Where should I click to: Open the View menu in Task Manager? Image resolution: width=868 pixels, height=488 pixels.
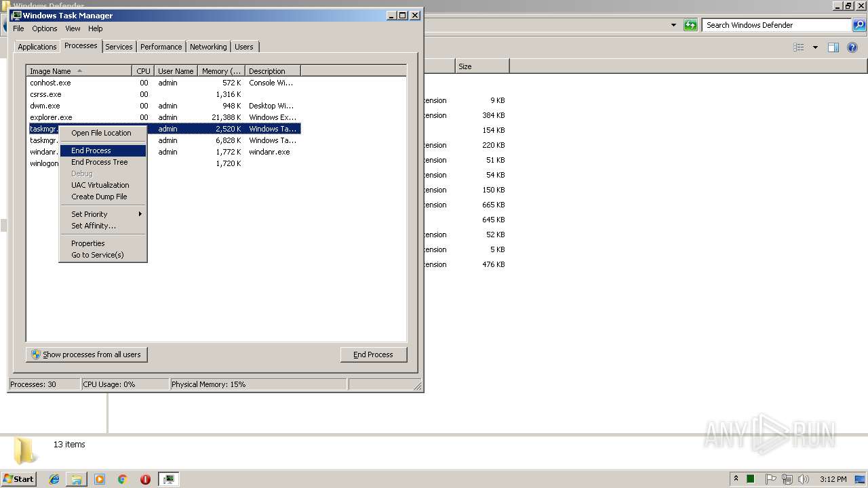tap(73, 28)
